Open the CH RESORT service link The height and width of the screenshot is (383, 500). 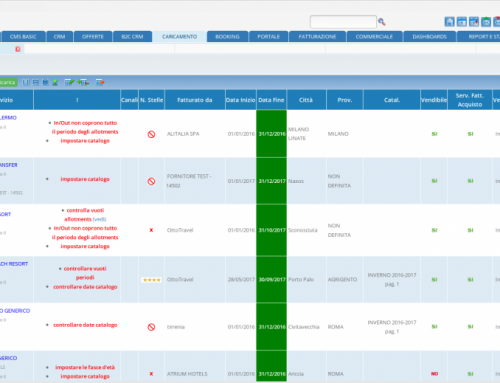click(x=14, y=264)
